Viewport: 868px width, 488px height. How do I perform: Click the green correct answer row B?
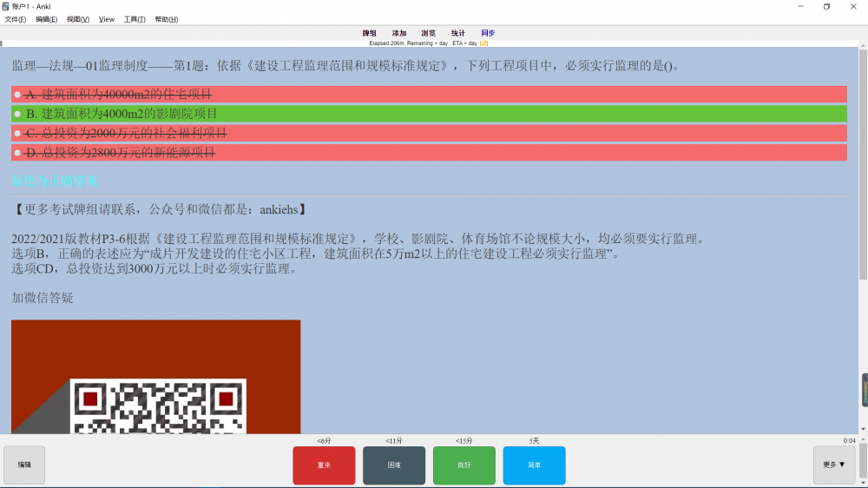429,114
